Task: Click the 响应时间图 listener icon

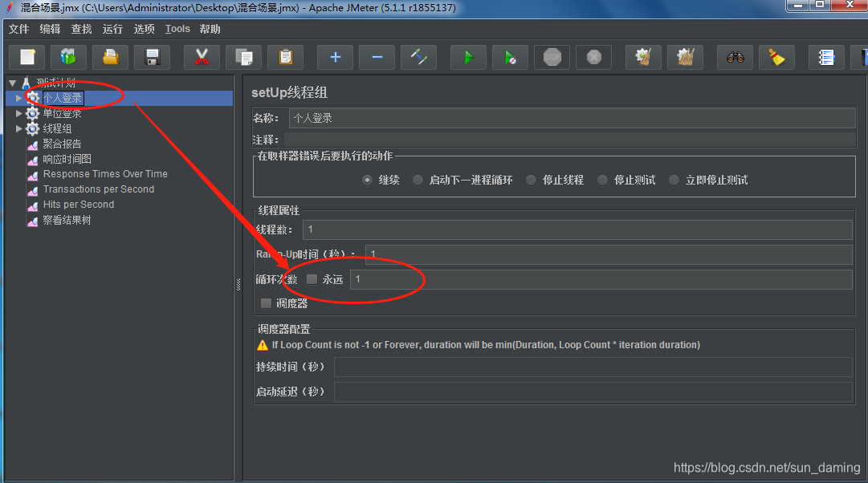Action: pyautogui.click(x=33, y=160)
